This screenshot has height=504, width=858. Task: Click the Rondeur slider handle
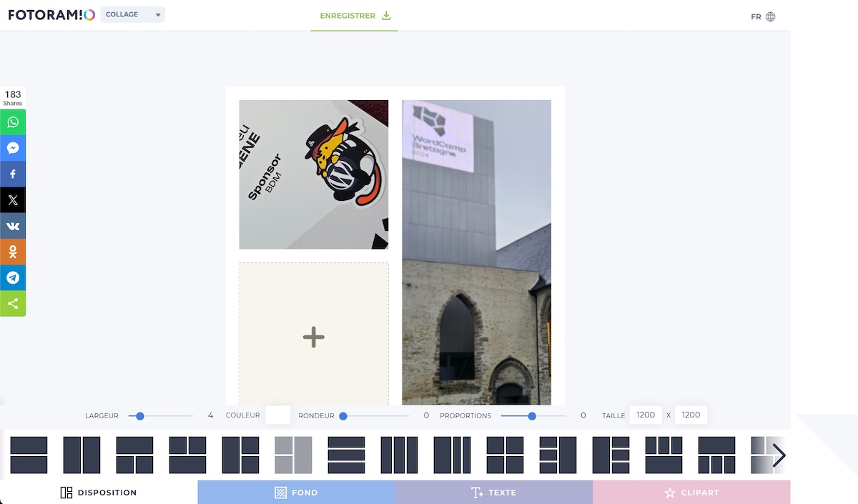click(x=343, y=415)
